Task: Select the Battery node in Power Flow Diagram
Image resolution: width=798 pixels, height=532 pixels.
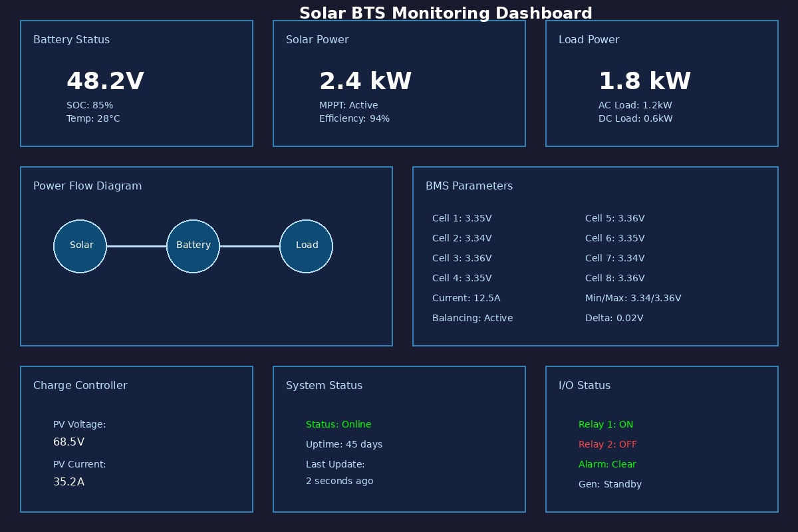Action: coord(193,245)
